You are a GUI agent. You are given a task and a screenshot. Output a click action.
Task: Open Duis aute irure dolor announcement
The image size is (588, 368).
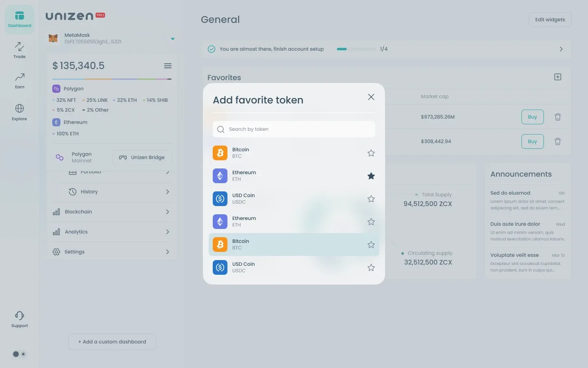[528, 231]
